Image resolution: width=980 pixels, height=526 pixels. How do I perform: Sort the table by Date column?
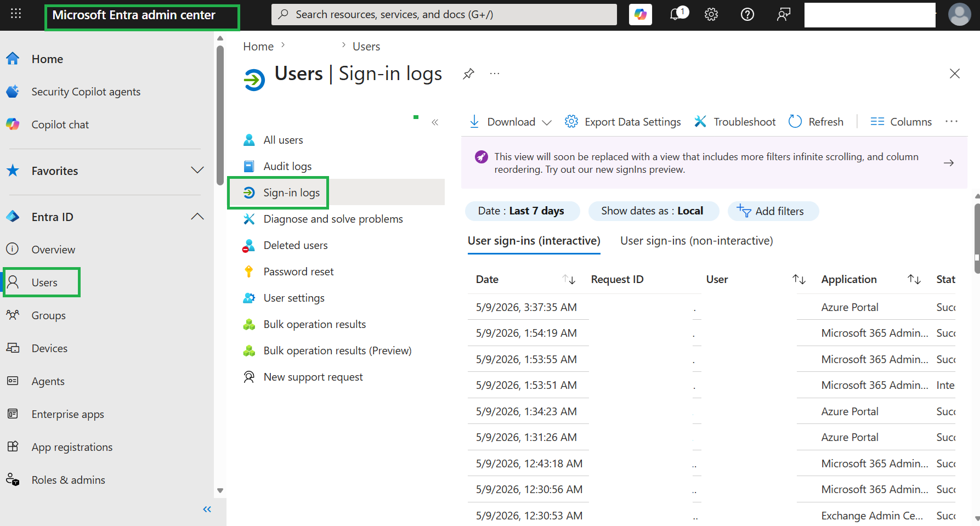(x=569, y=280)
